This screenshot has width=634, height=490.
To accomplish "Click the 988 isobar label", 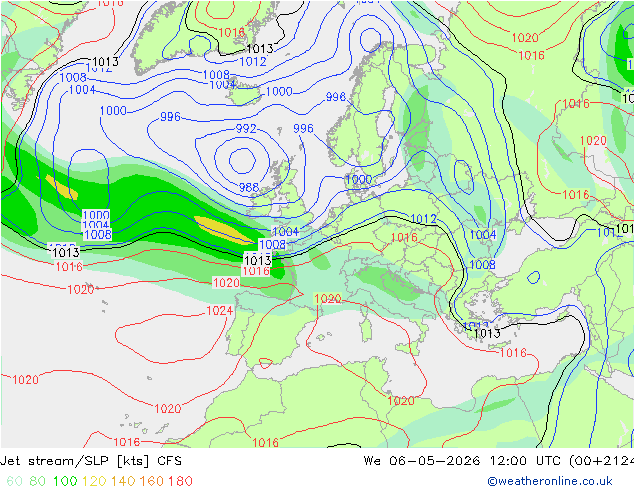I will [249, 188].
